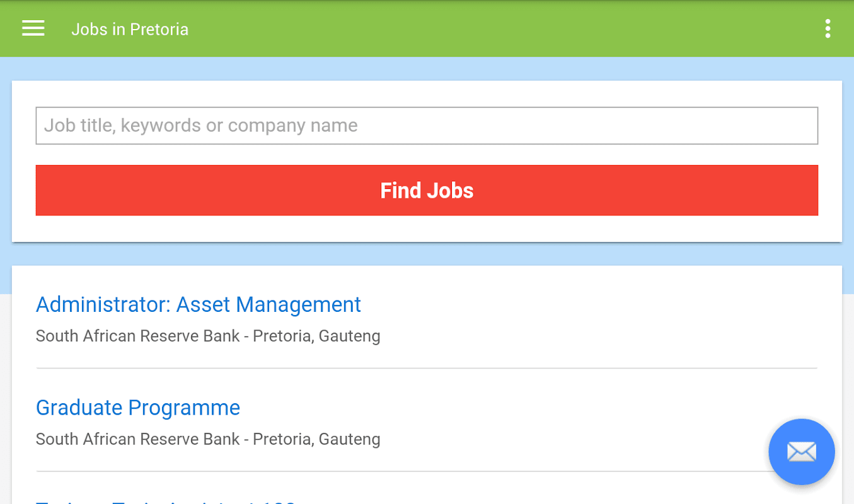854x504 pixels.
Task: Open Administrator: Asset Management job listing
Action: coord(199,305)
